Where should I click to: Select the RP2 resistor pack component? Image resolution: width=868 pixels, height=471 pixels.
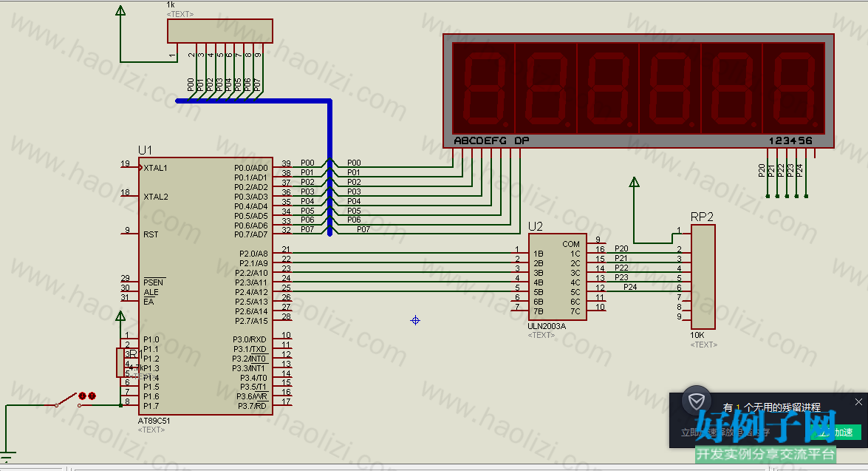(703, 277)
